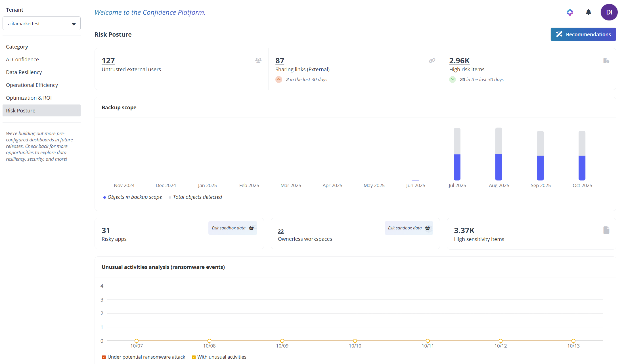
Task: Click the colorful AI assistant icon
Action: [570, 12]
